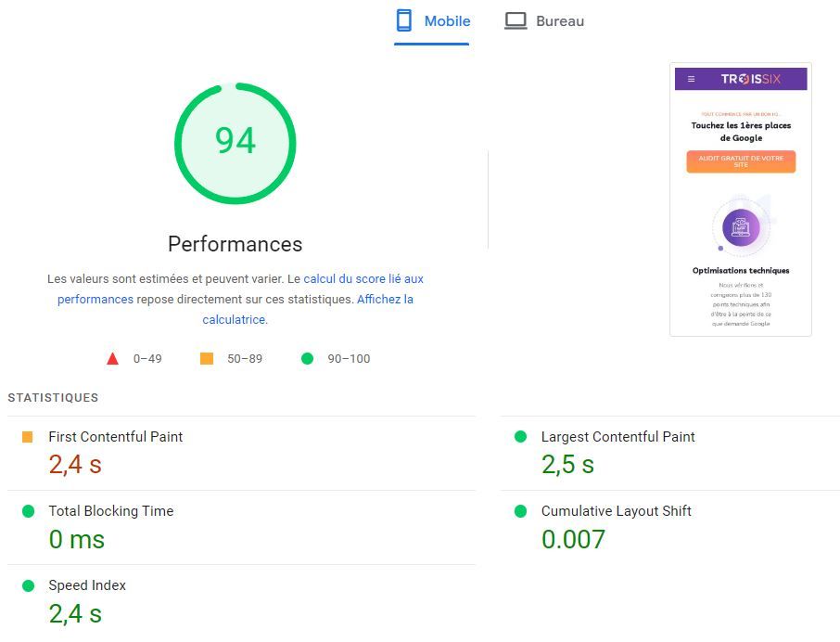Click the green circle 90–100 legend icon

307,359
